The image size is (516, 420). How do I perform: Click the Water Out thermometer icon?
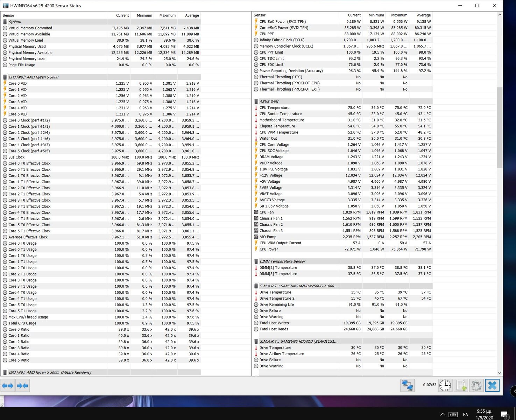[256, 139]
